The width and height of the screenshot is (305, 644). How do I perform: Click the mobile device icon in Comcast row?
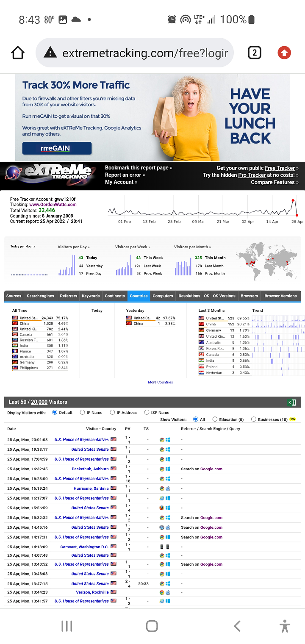162,547
